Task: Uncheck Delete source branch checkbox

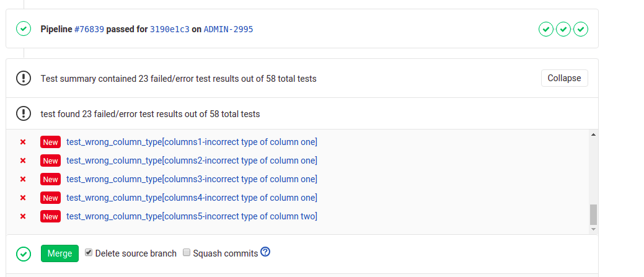Action: click(x=88, y=252)
